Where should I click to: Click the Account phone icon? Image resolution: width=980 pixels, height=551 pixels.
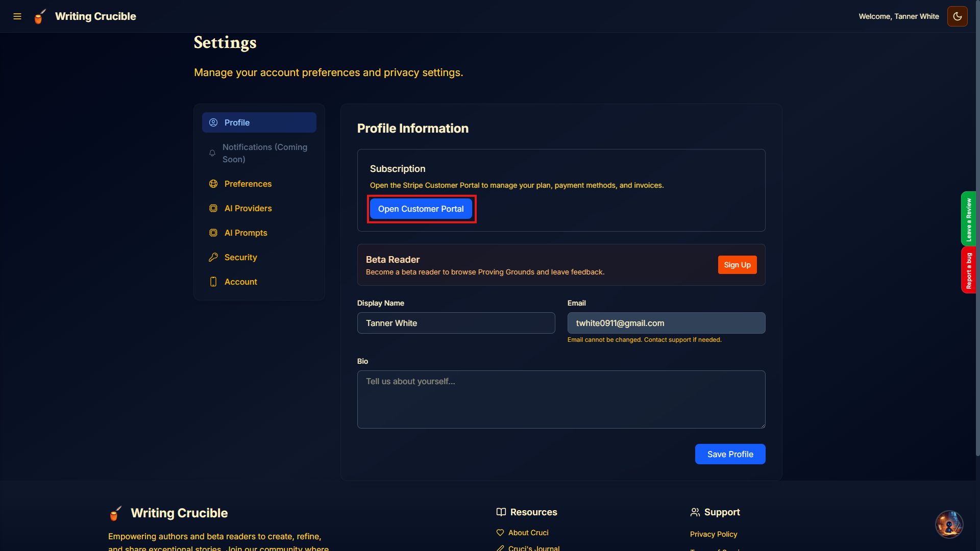pyautogui.click(x=213, y=282)
